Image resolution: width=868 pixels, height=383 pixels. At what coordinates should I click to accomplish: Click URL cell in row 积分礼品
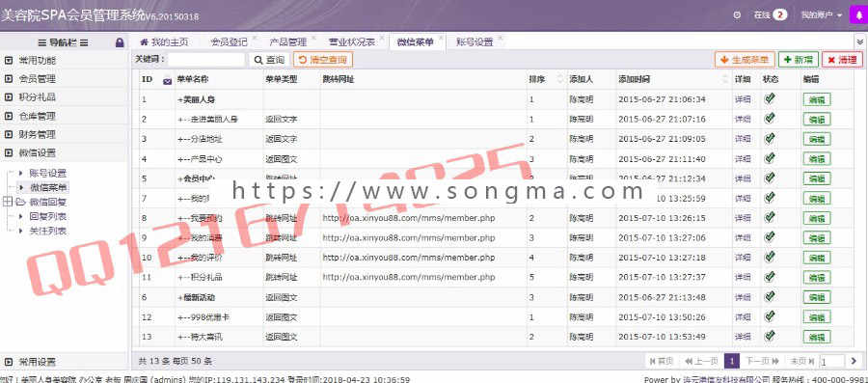click(x=409, y=277)
